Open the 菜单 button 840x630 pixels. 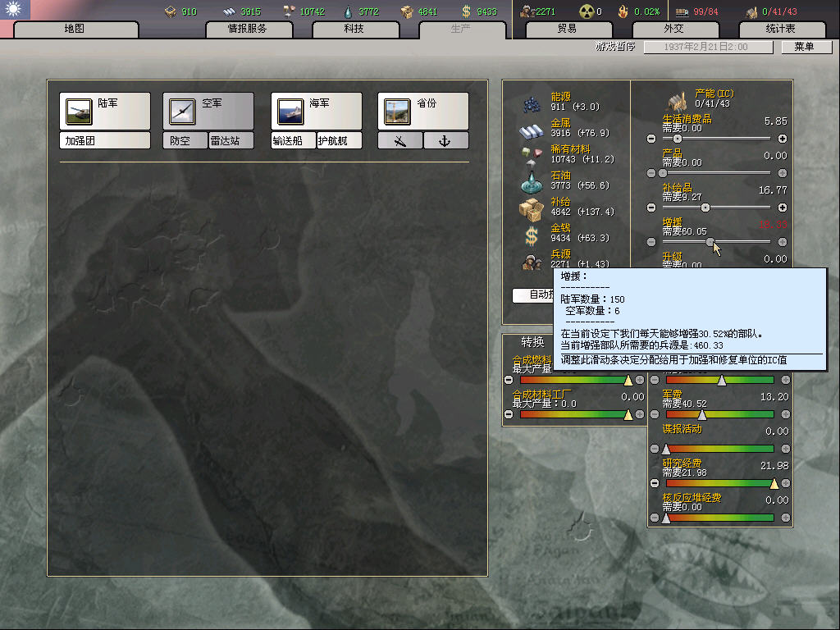point(806,47)
